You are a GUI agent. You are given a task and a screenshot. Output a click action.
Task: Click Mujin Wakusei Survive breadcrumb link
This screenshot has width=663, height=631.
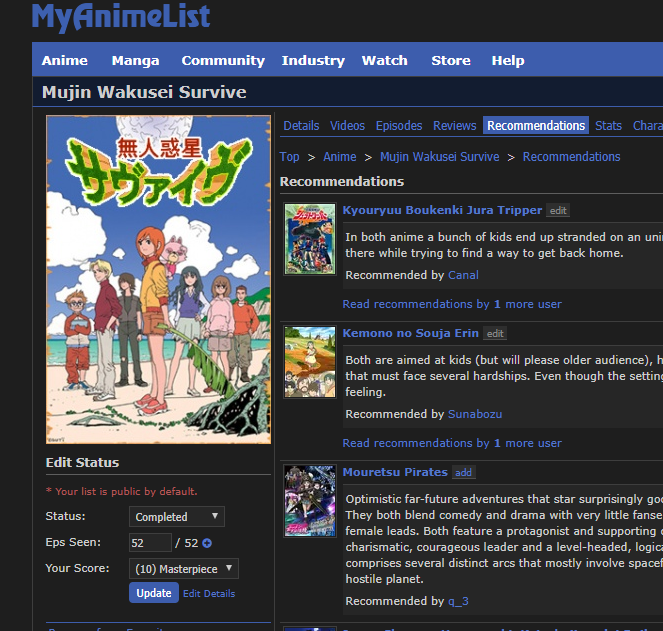coord(439,157)
